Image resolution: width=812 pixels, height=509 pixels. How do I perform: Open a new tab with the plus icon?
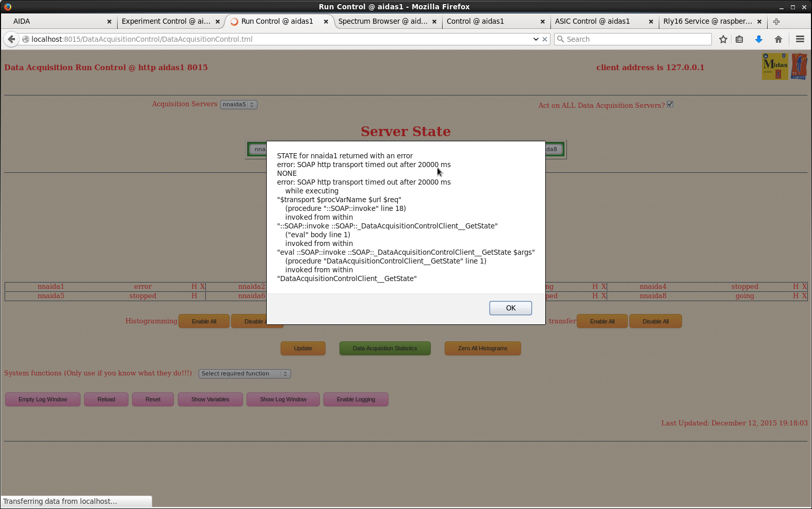776,22
